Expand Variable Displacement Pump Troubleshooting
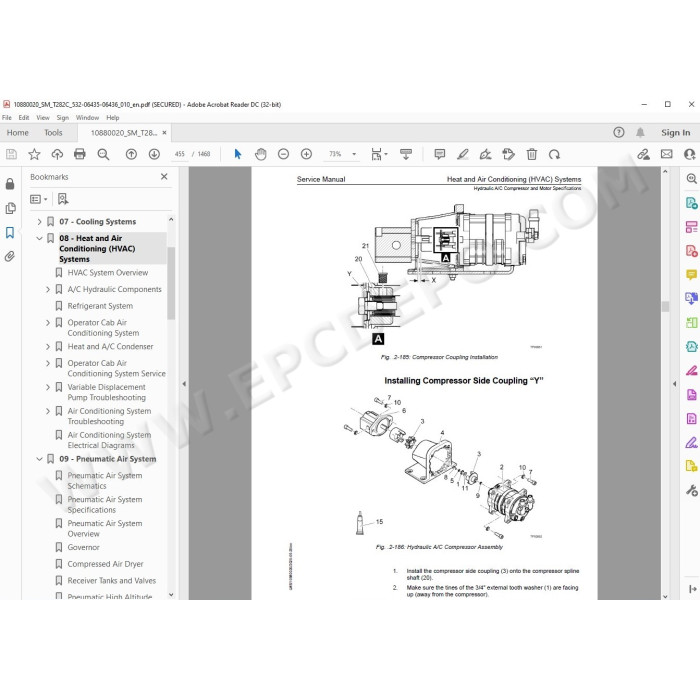Image resolution: width=700 pixels, height=700 pixels. [x=48, y=387]
